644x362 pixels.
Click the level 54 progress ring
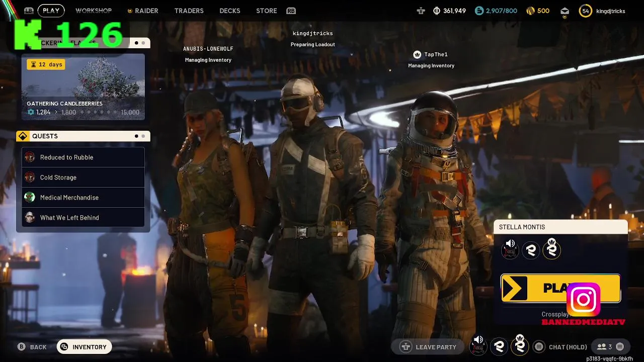pyautogui.click(x=586, y=11)
